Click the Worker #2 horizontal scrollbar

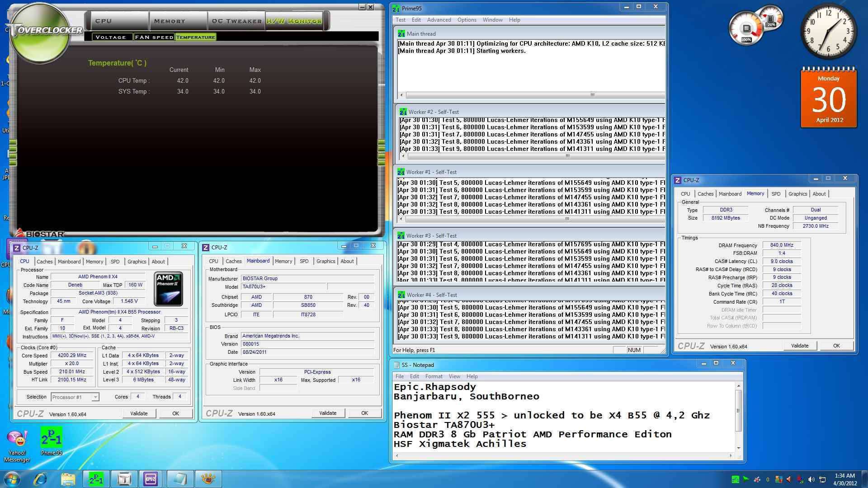tap(533, 156)
